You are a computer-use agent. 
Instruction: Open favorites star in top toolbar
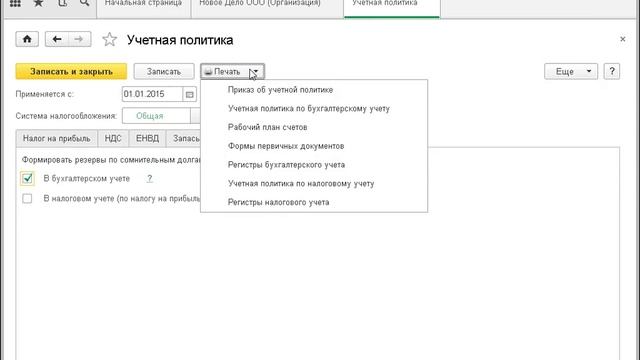pos(38,3)
